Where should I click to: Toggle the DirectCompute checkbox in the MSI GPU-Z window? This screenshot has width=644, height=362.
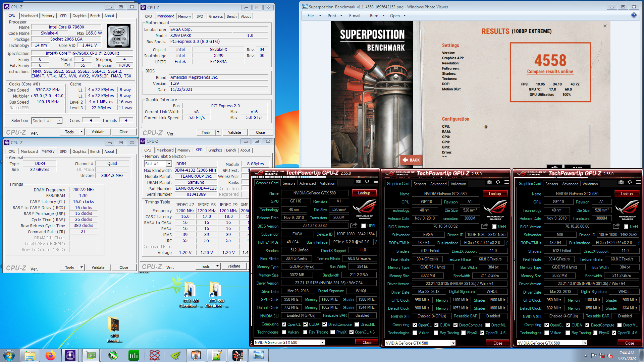pos(587,325)
